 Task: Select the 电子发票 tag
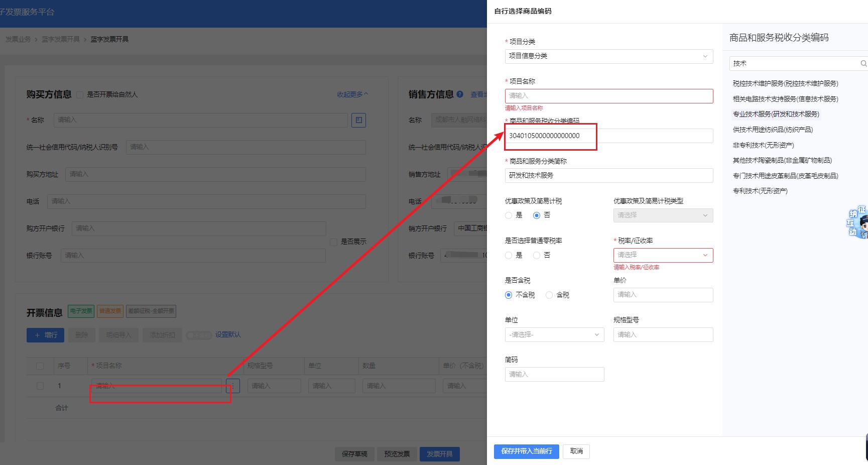81,311
